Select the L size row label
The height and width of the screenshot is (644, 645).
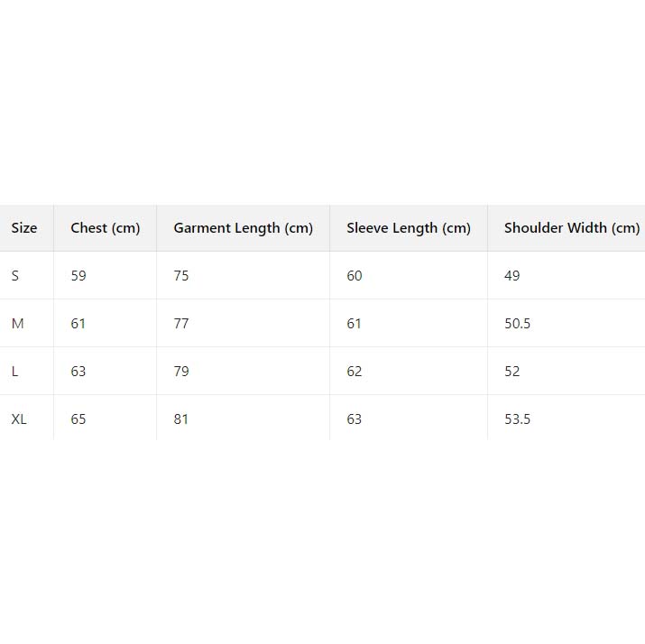point(15,372)
